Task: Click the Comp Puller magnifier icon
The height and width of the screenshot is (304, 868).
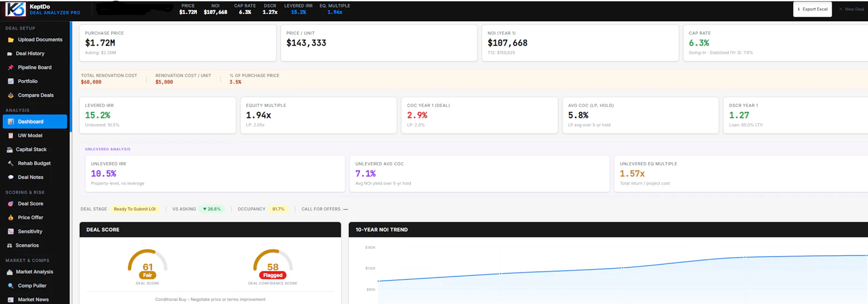Action: [x=11, y=286]
